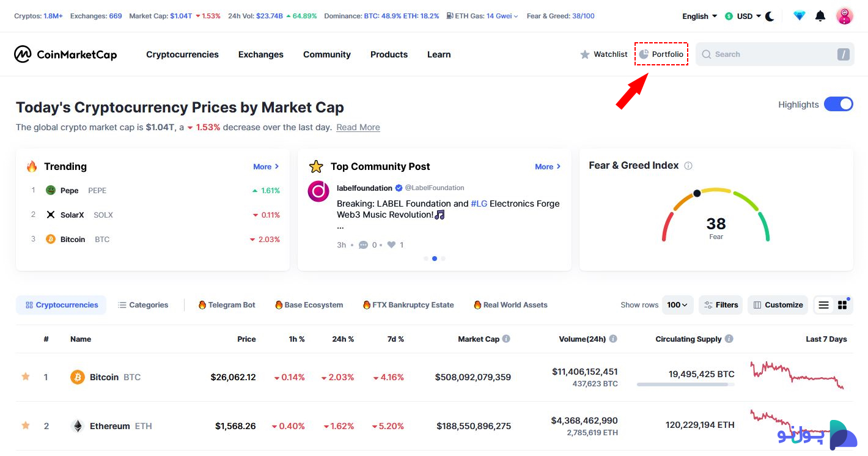Click the Market Cap column info icon

pyautogui.click(x=506, y=339)
